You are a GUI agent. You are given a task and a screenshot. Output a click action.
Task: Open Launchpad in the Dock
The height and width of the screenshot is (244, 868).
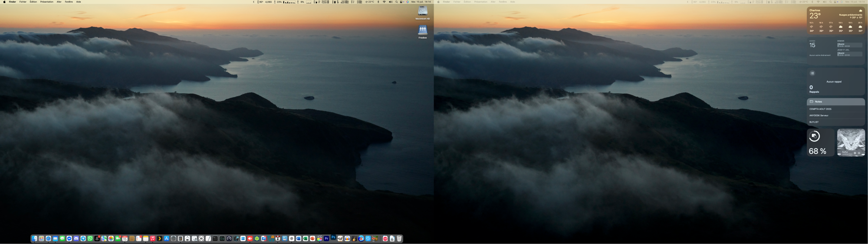pyautogui.click(x=41, y=238)
